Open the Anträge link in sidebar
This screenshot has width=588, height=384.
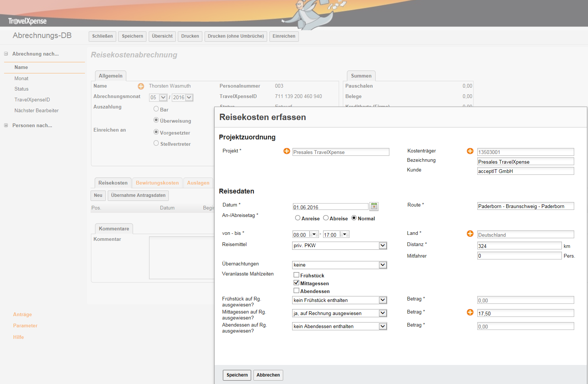[x=22, y=314]
